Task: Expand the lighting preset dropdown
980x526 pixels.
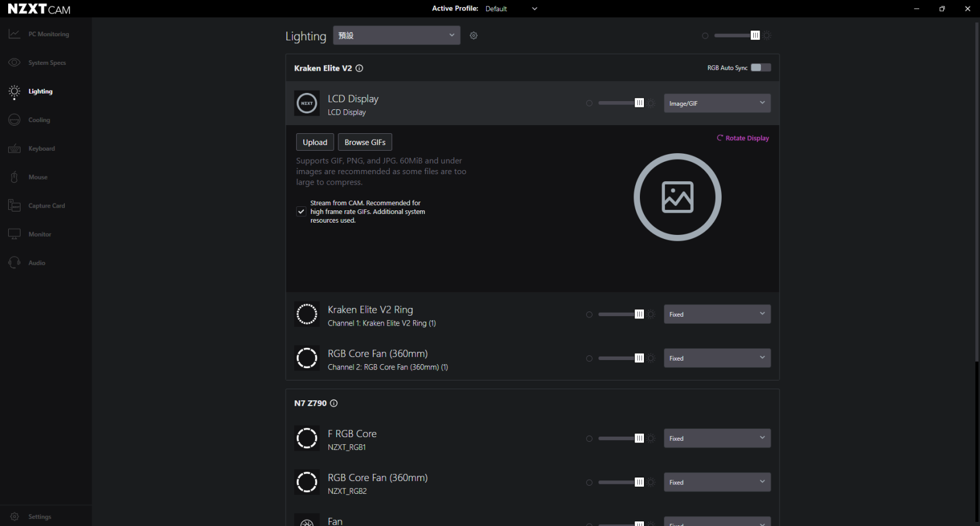Action: (x=396, y=36)
